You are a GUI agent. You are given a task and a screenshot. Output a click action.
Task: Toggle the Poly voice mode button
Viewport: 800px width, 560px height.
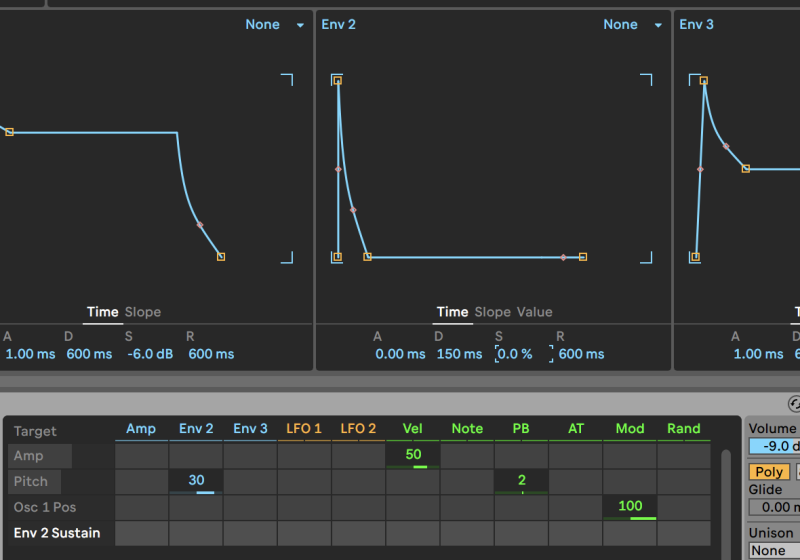[769, 471]
